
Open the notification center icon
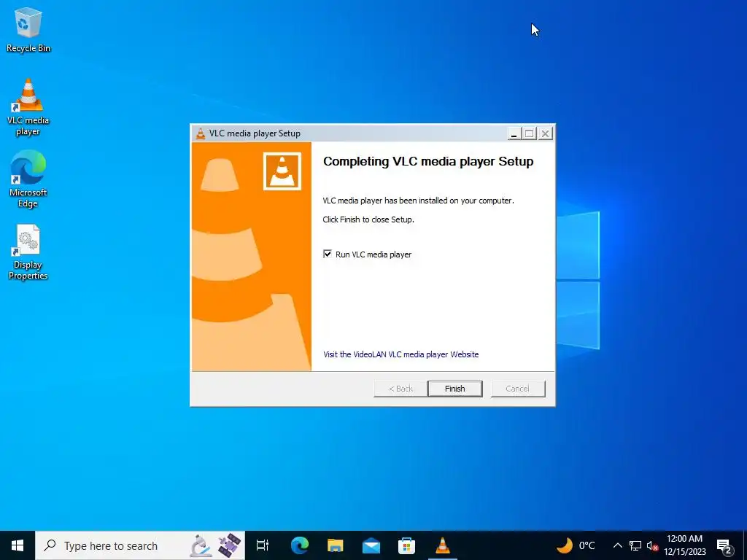724,545
